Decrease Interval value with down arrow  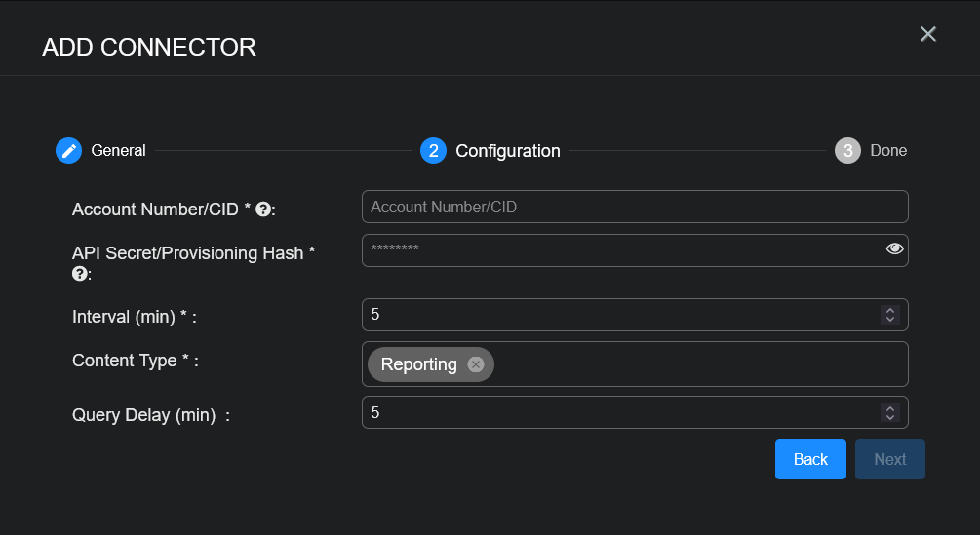tap(889, 320)
